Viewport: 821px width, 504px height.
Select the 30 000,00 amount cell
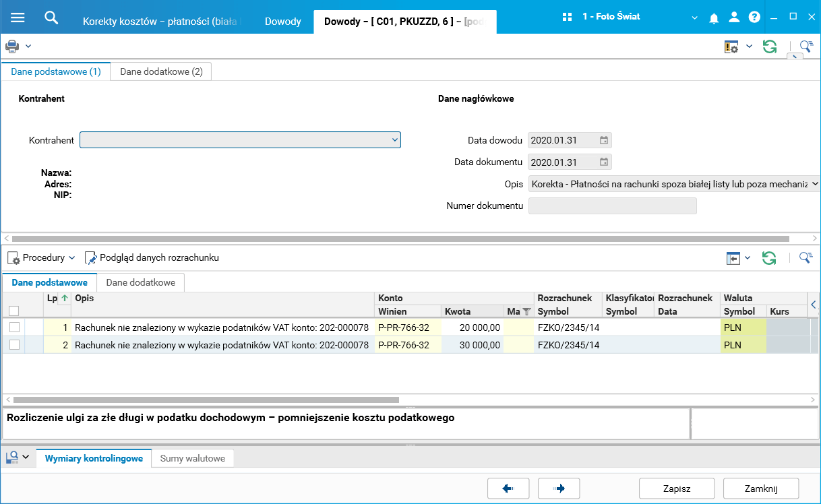click(473, 345)
